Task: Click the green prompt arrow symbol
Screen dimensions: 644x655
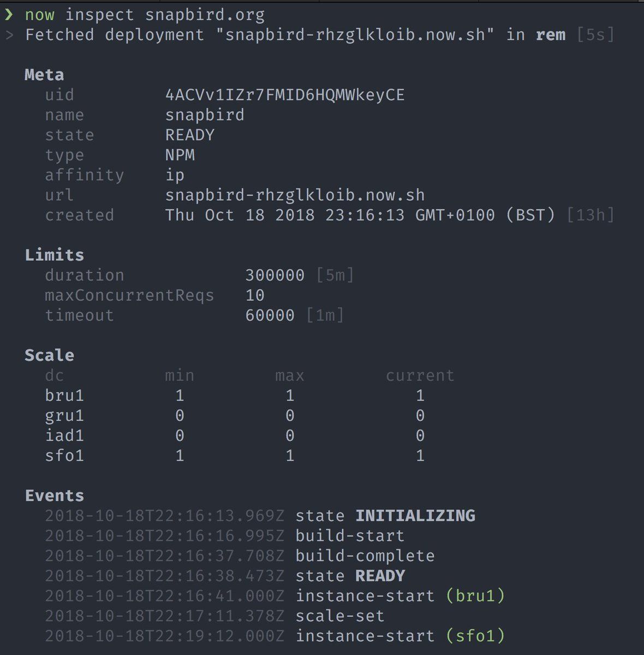Action: coord(8,15)
